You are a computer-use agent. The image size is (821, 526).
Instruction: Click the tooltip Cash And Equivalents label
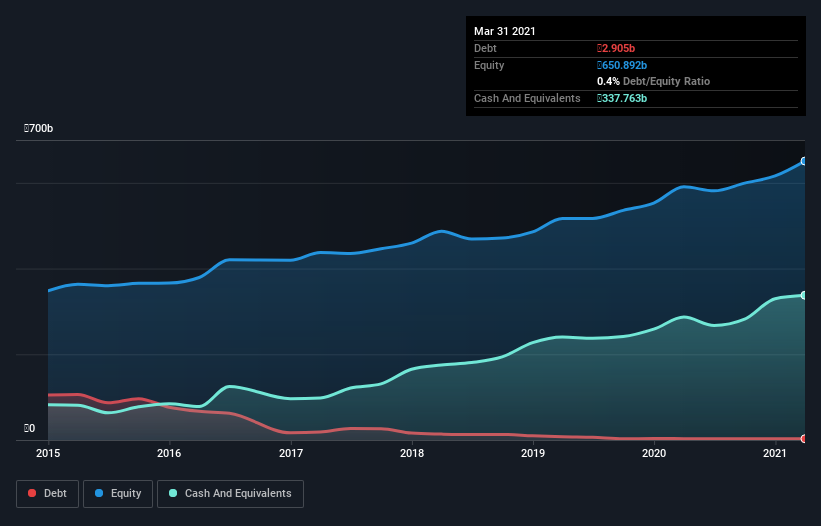pyautogui.click(x=527, y=98)
